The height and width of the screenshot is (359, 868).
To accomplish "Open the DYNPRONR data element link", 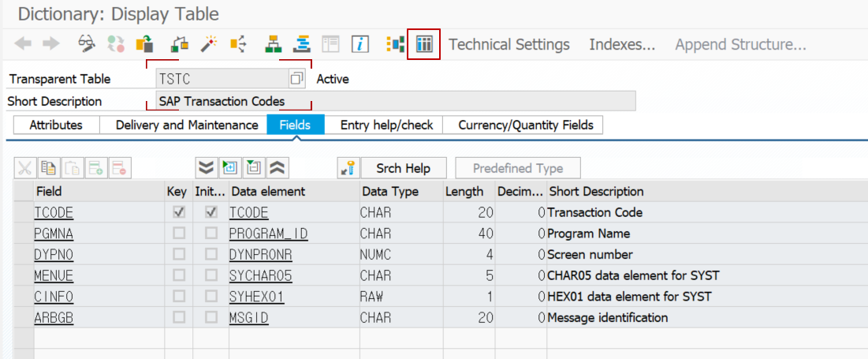I will [260, 255].
